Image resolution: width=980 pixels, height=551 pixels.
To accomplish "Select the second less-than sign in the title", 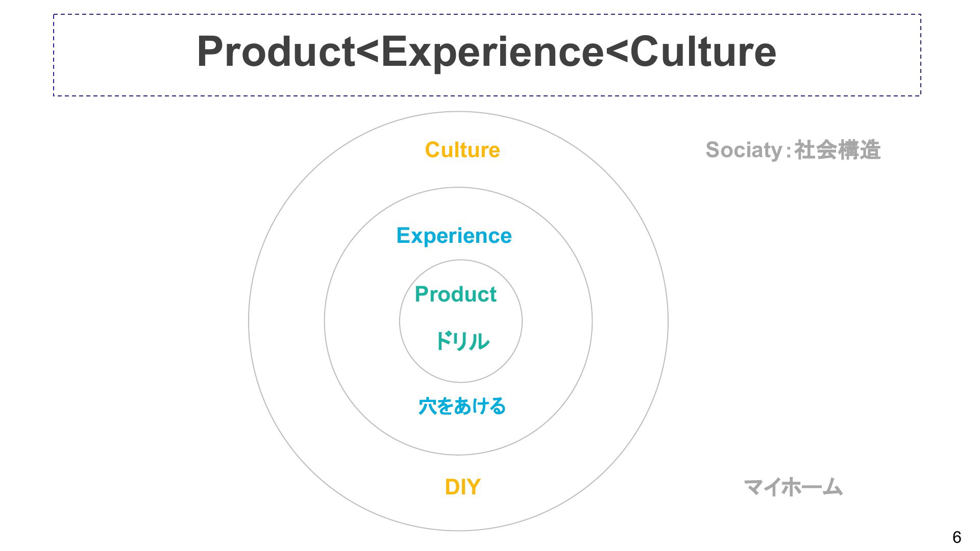I will point(617,53).
